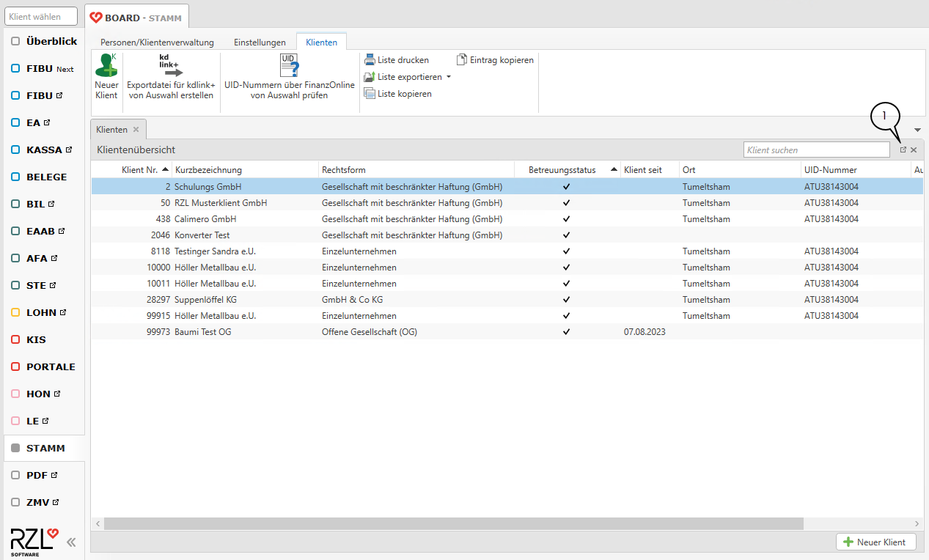Open the Liste exportieren dropdown arrow
Viewport: 929px width, 560px height.
pos(449,77)
